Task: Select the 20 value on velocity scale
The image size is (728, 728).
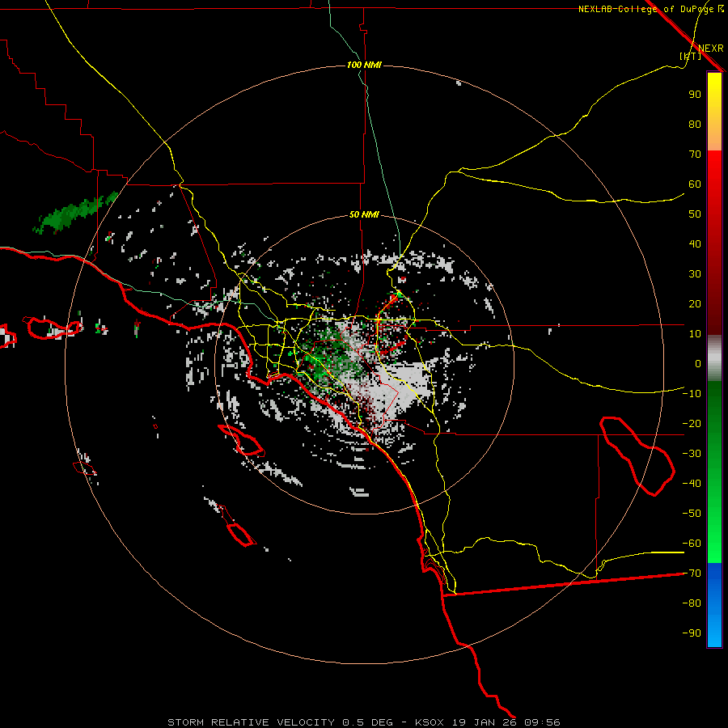Action: pos(695,303)
